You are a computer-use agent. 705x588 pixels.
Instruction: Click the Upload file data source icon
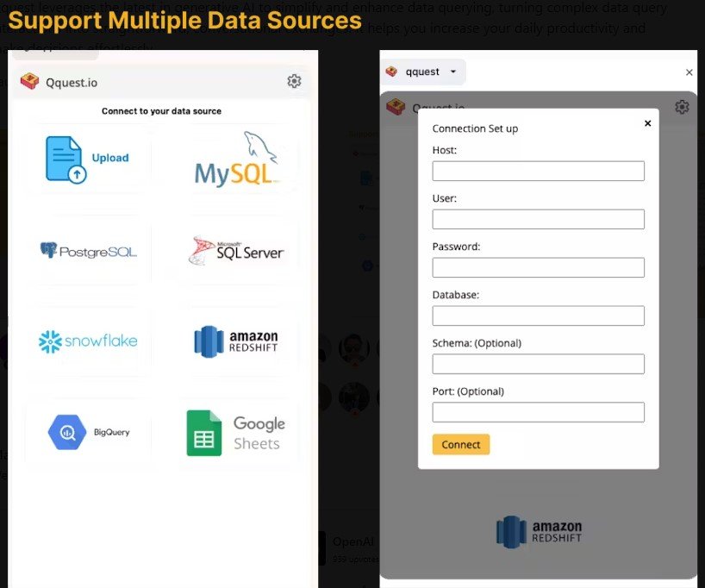(x=66, y=160)
